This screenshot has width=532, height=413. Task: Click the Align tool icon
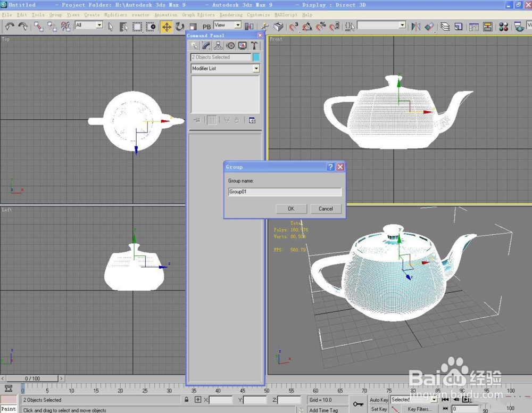click(429, 27)
